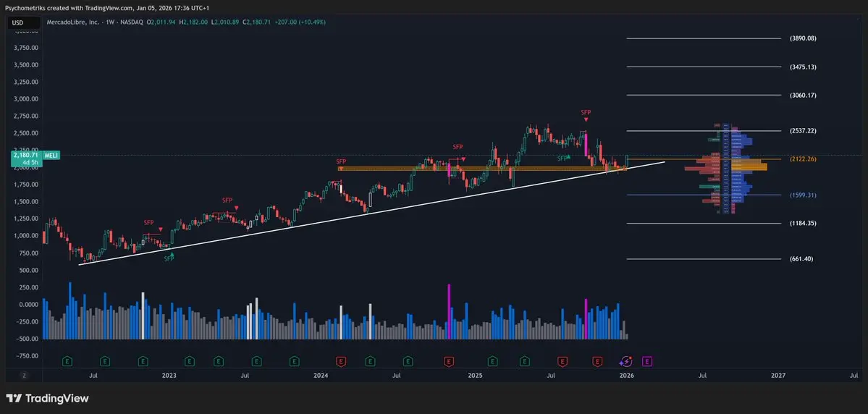Viewport: 868px width, 414px height.
Task: Select the (3475.13) level label
Action: point(804,67)
